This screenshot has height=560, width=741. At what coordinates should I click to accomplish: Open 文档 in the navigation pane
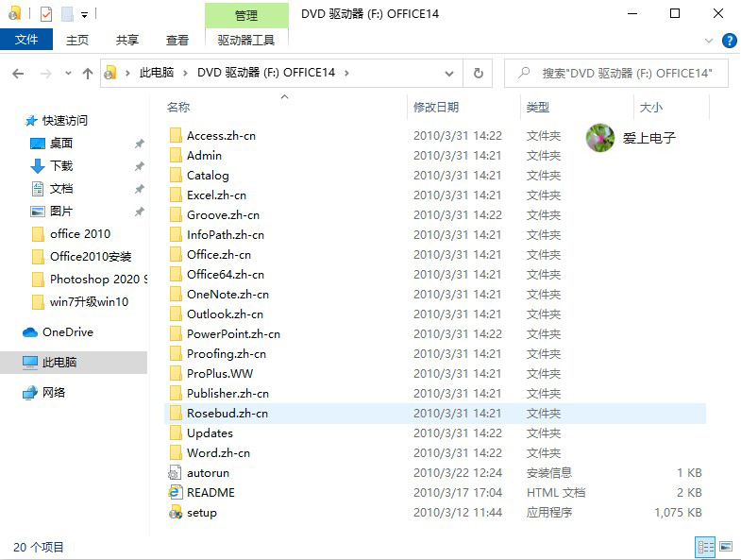pos(61,189)
